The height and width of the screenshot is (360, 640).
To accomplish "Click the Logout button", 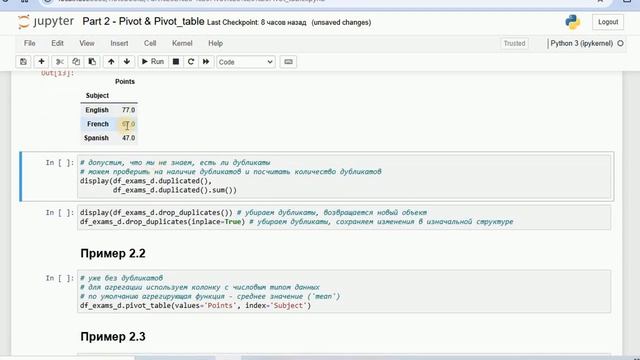I will pos(608,22).
